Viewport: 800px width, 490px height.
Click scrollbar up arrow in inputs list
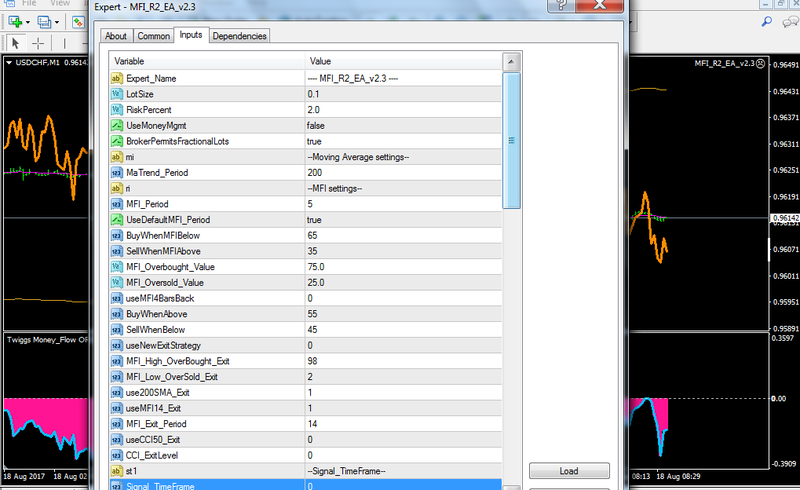click(x=511, y=62)
